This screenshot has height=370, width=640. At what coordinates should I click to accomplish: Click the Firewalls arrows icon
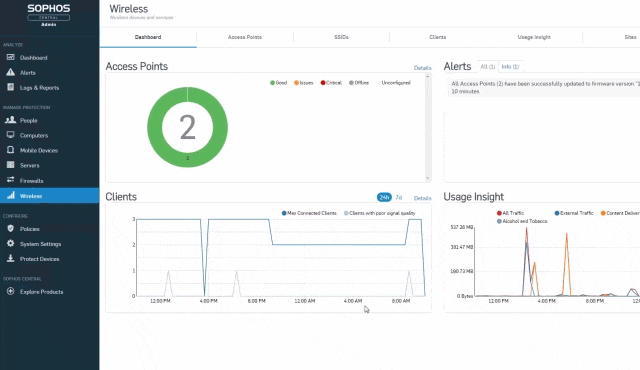(11, 180)
